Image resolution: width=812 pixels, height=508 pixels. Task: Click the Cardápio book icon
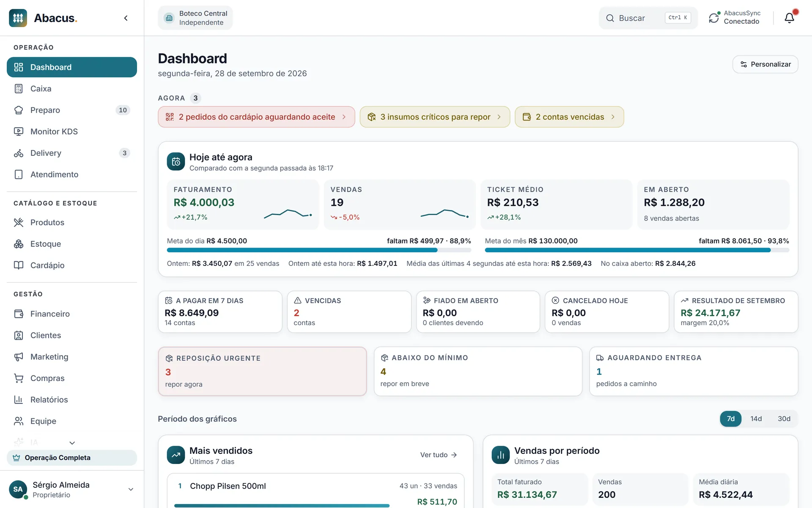pos(19,265)
